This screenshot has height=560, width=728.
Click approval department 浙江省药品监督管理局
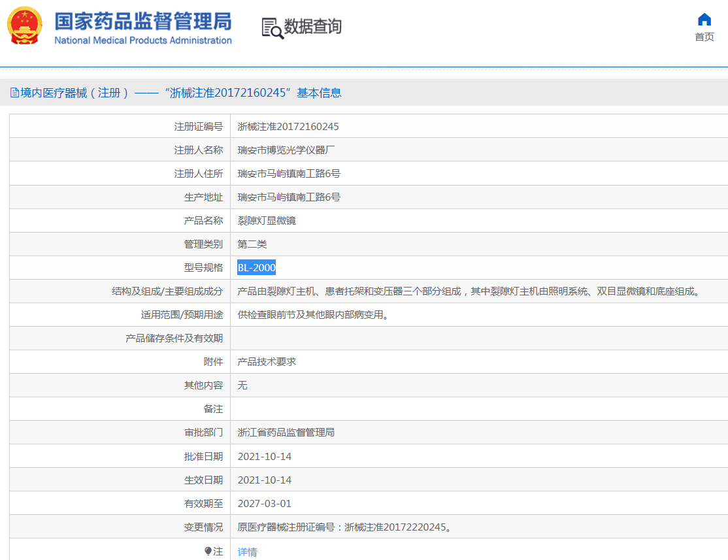click(x=286, y=433)
